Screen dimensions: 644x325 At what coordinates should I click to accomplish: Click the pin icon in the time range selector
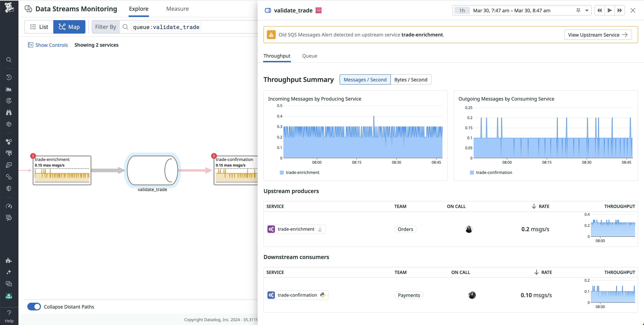(x=578, y=11)
